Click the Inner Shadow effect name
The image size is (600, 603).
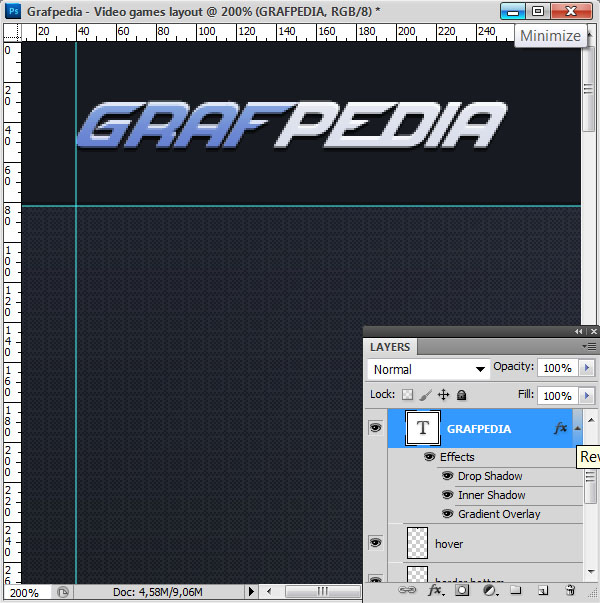[x=492, y=495]
